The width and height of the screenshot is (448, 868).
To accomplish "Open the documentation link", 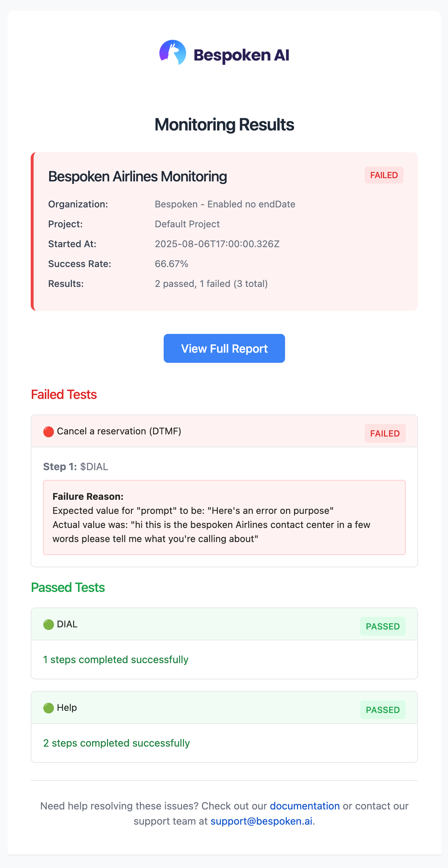I will pyautogui.click(x=305, y=806).
